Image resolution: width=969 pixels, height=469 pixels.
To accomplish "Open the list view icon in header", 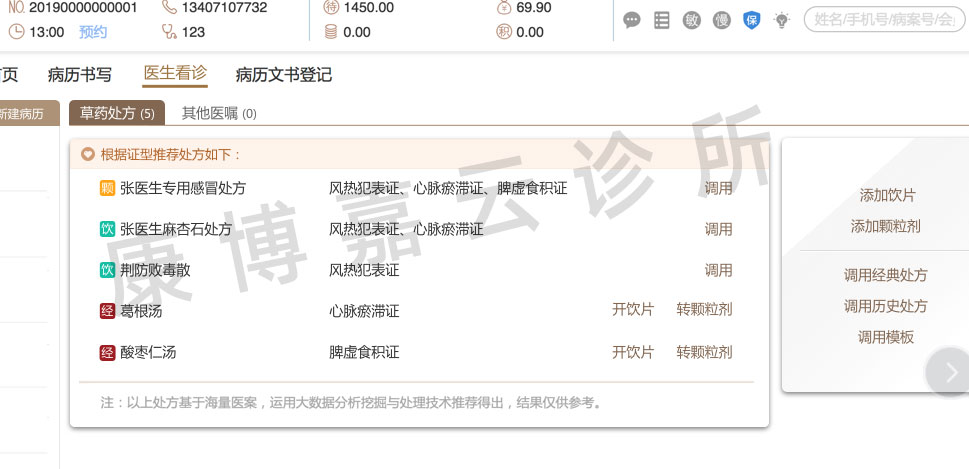I will (662, 20).
